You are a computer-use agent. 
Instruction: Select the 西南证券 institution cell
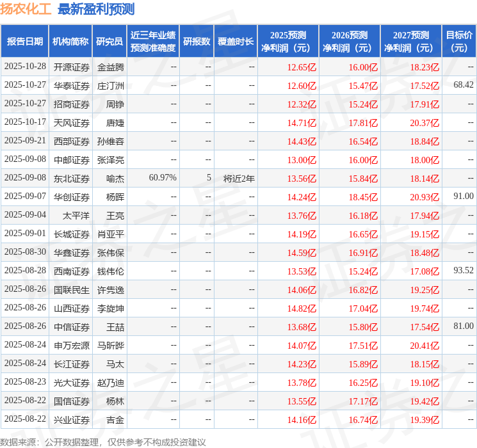pyautogui.click(x=72, y=271)
